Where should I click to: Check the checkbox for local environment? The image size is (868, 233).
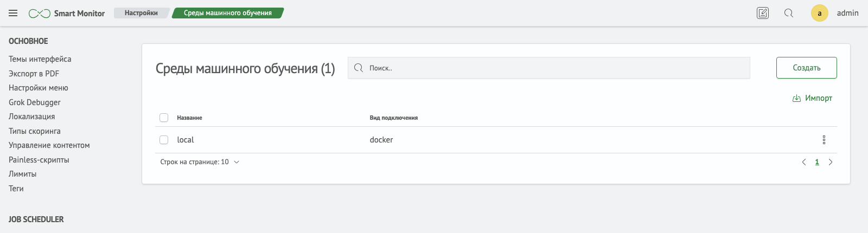[164, 140]
